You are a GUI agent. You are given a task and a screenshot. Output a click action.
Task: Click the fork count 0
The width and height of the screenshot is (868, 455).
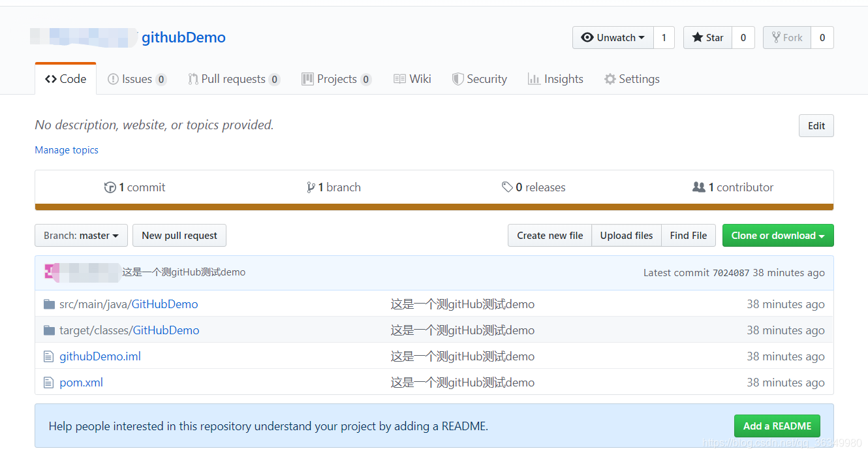click(x=822, y=37)
